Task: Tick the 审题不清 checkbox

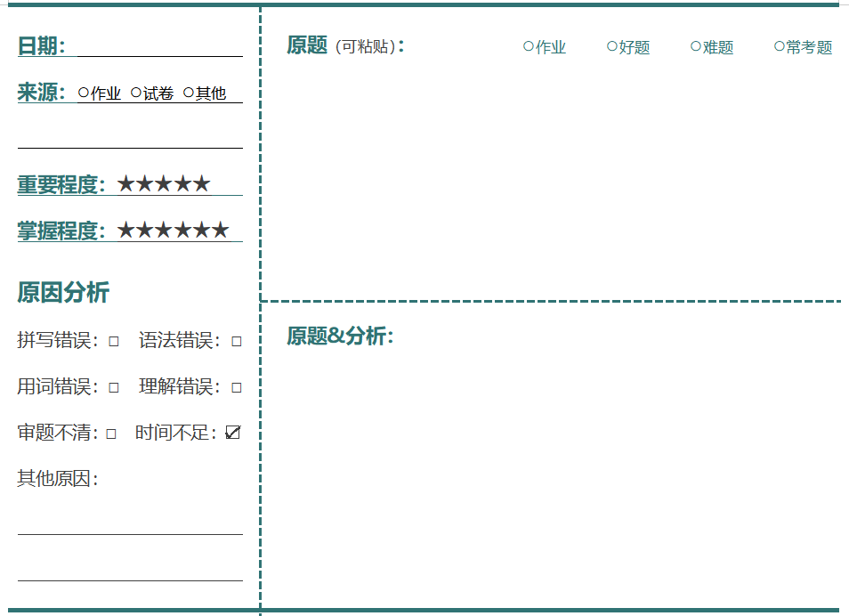Action: click(111, 434)
